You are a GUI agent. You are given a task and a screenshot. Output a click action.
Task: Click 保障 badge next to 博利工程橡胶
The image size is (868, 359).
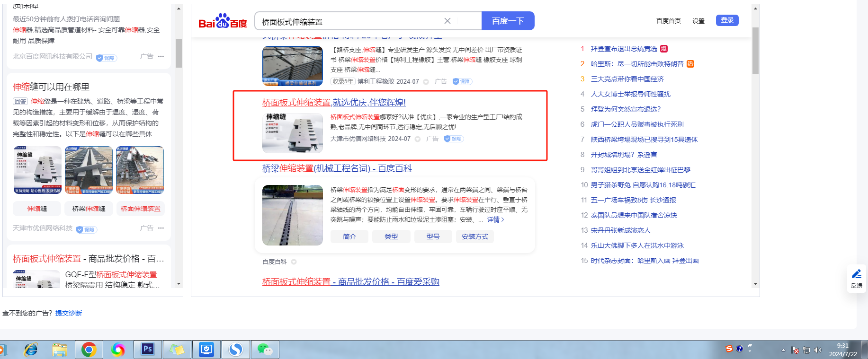462,81
